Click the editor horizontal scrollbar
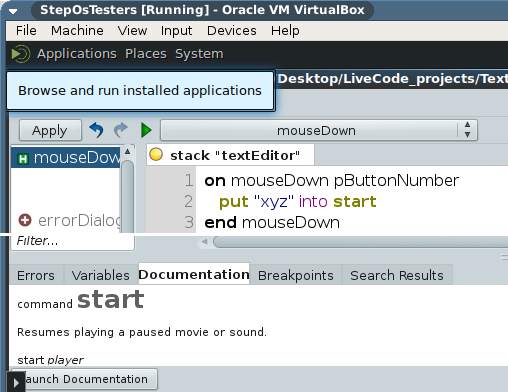 coord(360,242)
